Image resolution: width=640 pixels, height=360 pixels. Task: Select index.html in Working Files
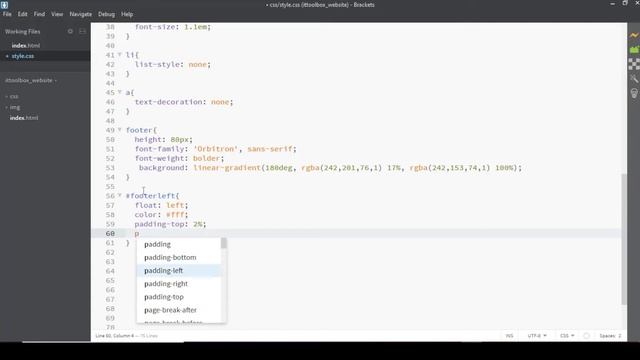point(26,46)
